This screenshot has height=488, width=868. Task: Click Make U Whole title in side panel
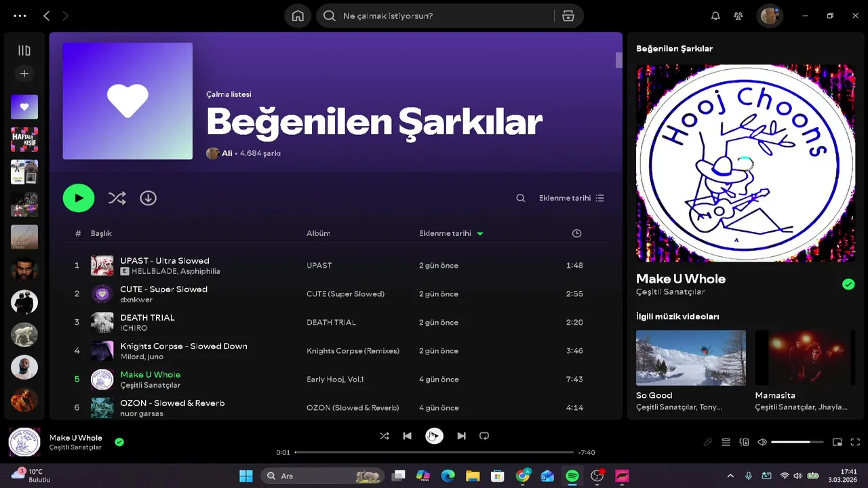pos(681,279)
